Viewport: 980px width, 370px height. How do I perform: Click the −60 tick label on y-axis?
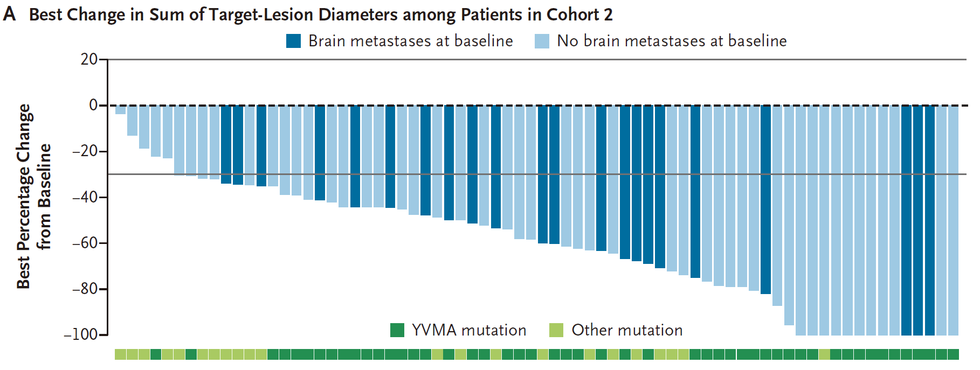click(85, 243)
